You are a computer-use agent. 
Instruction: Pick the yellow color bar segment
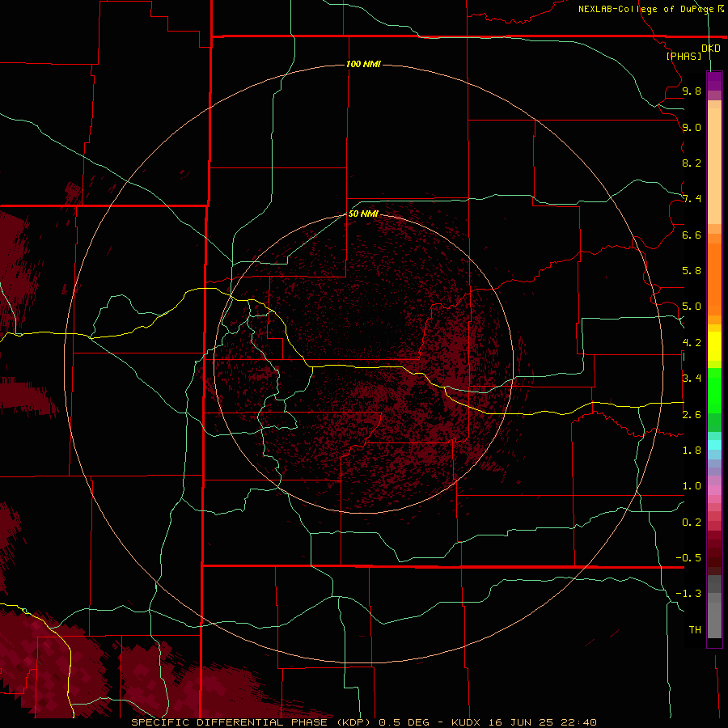[714, 346]
